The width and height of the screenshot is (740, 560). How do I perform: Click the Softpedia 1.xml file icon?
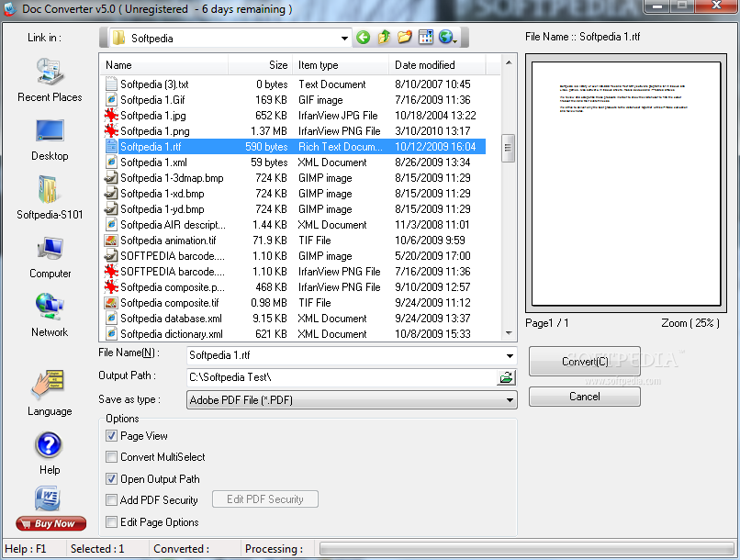point(111,162)
